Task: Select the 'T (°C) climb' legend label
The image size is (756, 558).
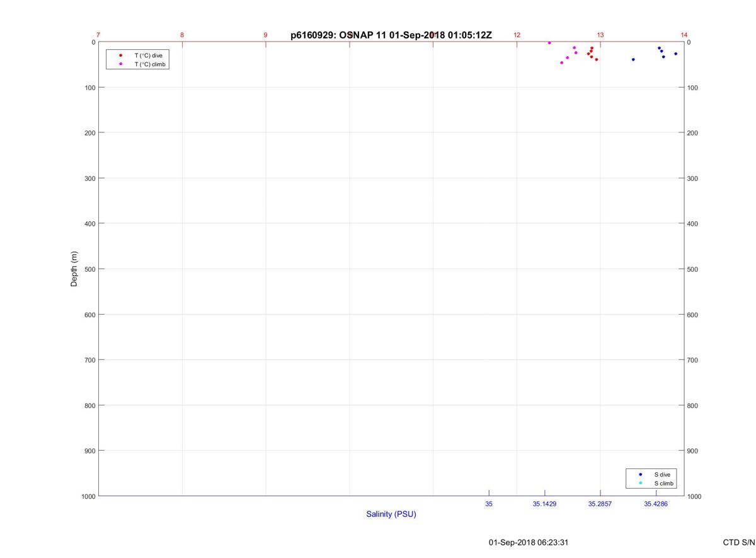Action: coord(150,64)
